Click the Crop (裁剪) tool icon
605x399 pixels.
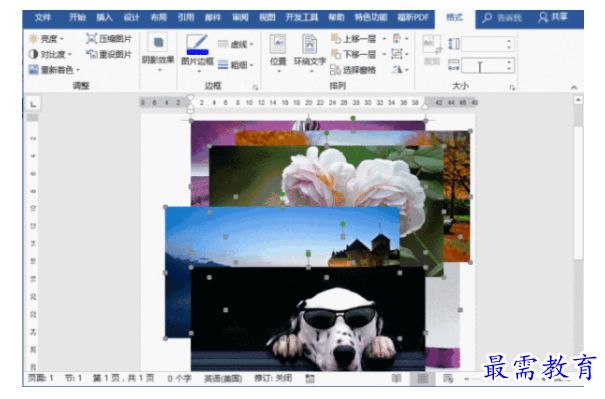pos(431,44)
